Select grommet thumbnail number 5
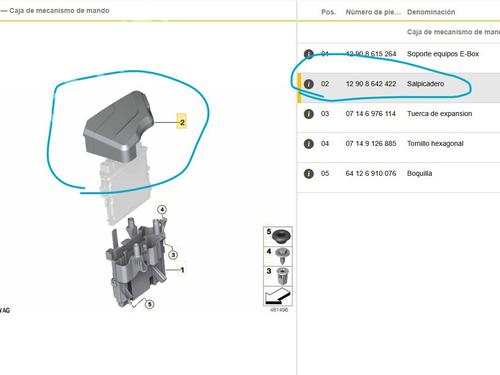500x375 pixels. (278, 236)
